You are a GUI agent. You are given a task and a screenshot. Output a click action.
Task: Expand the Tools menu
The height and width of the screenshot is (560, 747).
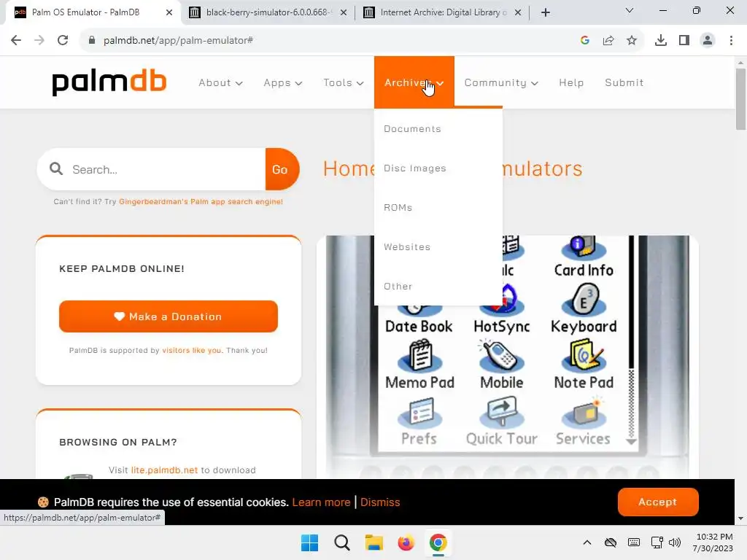click(344, 83)
